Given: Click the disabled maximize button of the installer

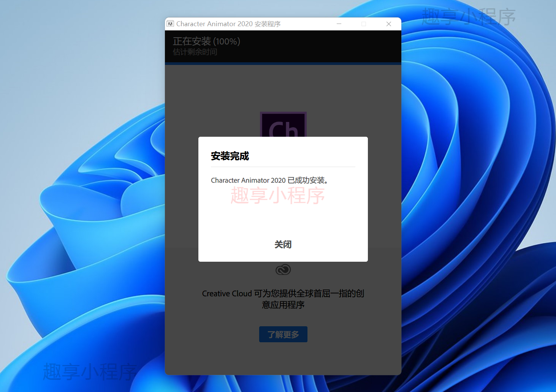Looking at the screenshot, I should [x=364, y=24].
